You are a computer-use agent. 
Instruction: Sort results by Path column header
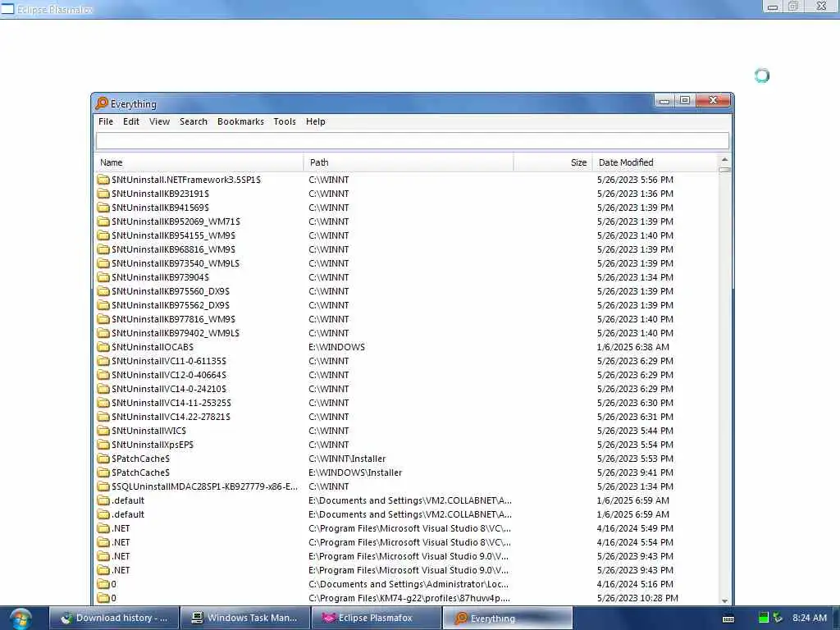(x=409, y=162)
